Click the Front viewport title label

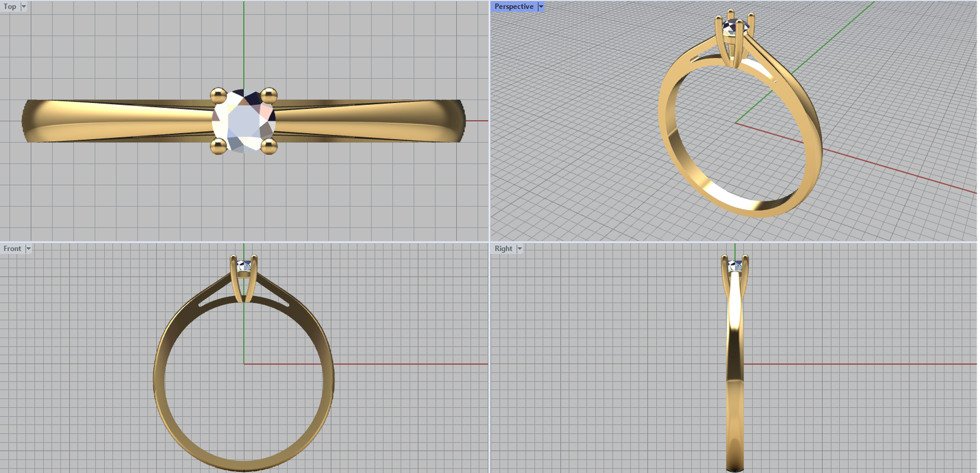click(12, 249)
